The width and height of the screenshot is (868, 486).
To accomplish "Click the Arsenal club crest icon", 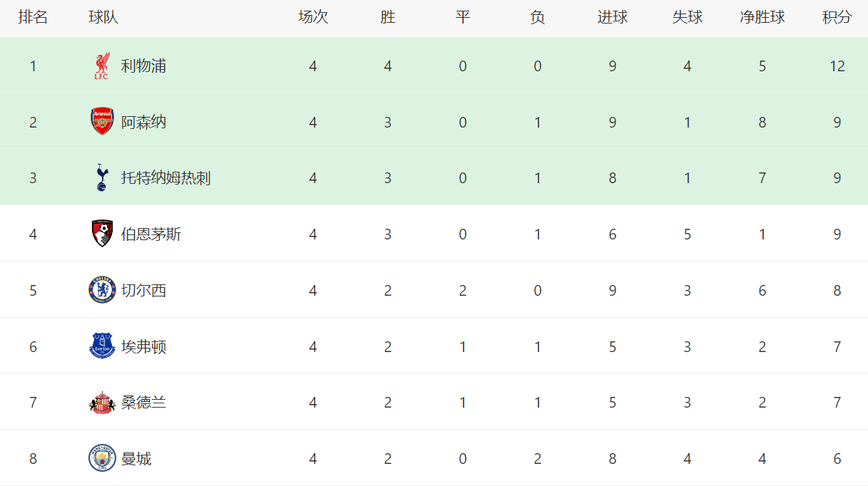I will pos(102,122).
